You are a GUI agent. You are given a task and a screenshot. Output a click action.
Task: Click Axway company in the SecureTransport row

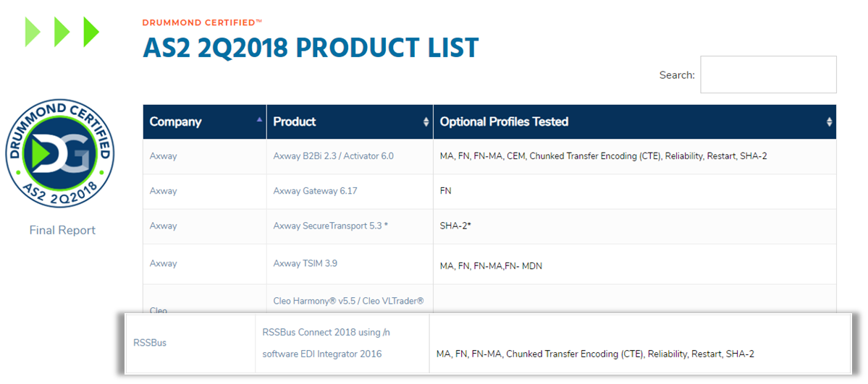164,226
